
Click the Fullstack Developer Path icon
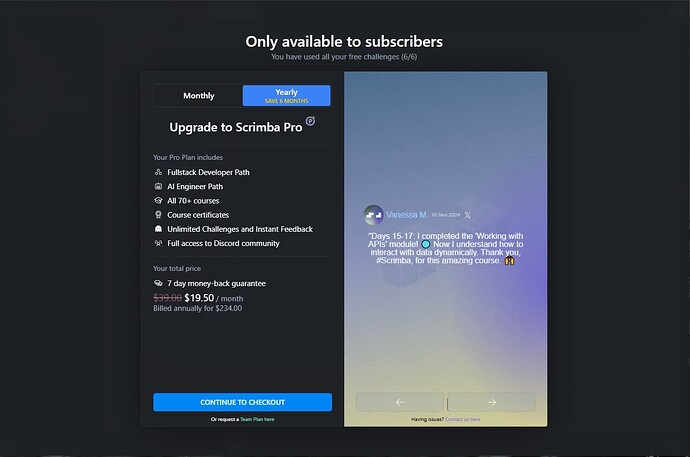[x=158, y=172]
